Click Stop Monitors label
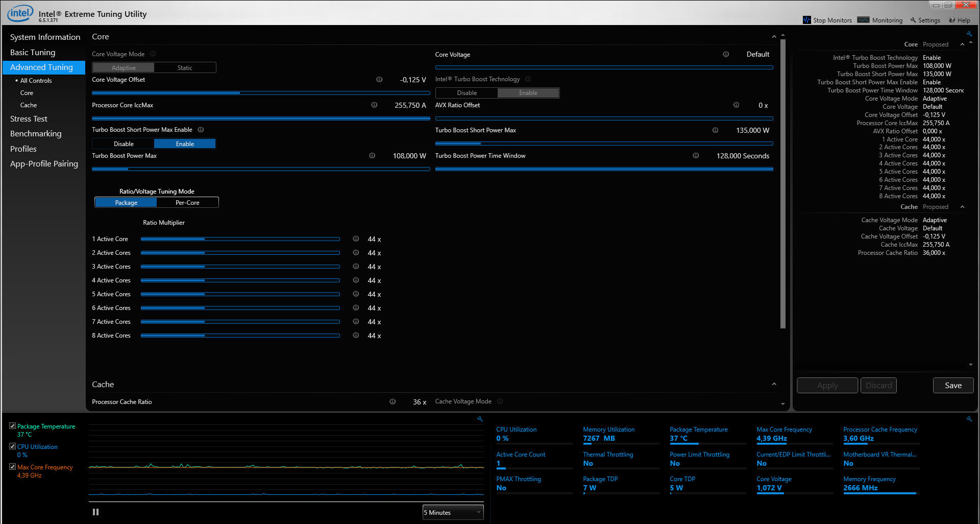 click(832, 20)
